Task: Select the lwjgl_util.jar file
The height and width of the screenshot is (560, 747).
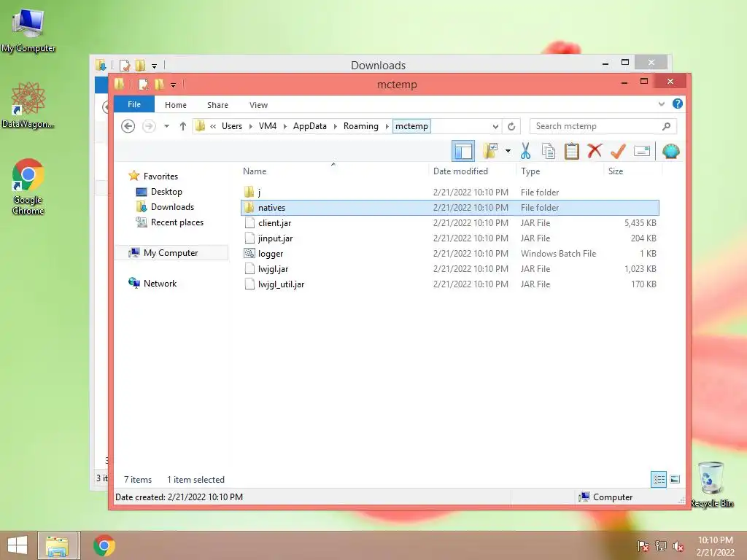Action: point(449,284)
